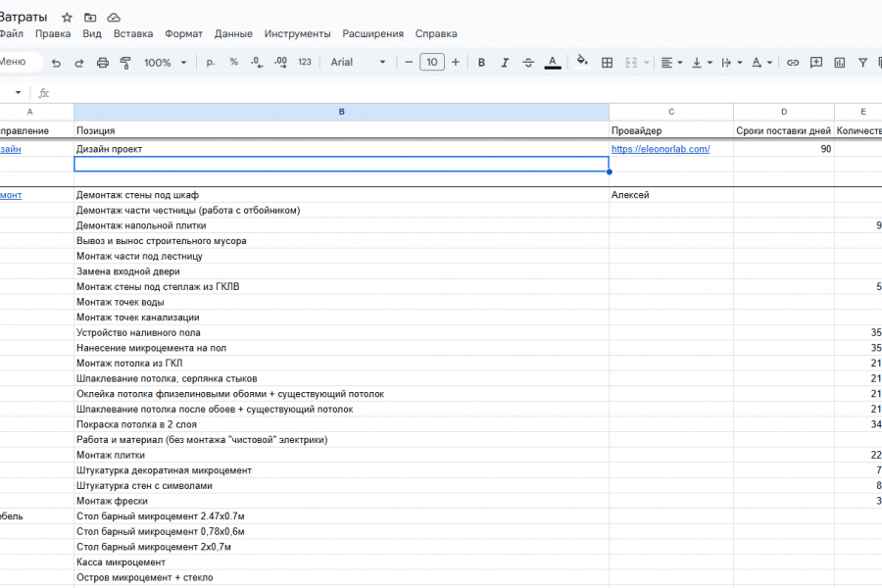Expand the name box dropdown arrow

18,93
